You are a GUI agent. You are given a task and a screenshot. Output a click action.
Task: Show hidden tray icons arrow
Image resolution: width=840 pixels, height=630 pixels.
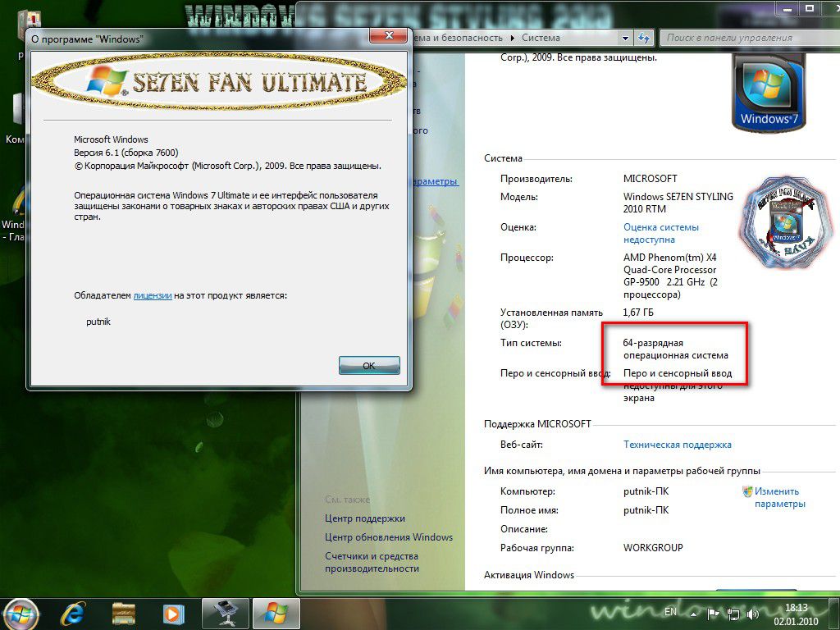694,614
